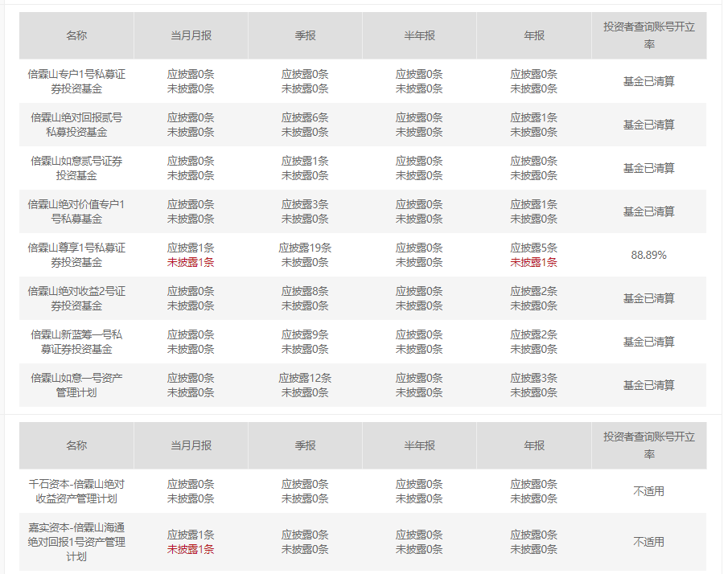Click fund name 倍霖山专户1号私募证券投资基金
The height and width of the screenshot is (574, 728).
(76, 81)
